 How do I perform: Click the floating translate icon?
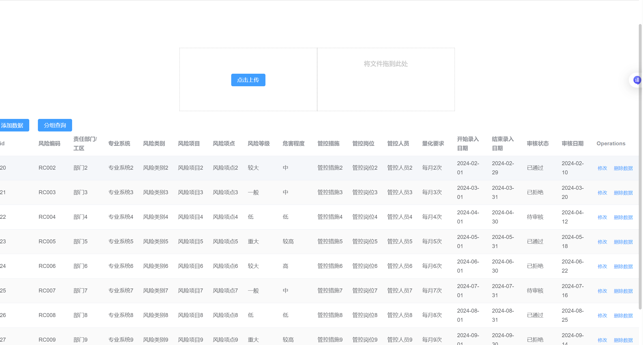pyautogui.click(x=637, y=80)
